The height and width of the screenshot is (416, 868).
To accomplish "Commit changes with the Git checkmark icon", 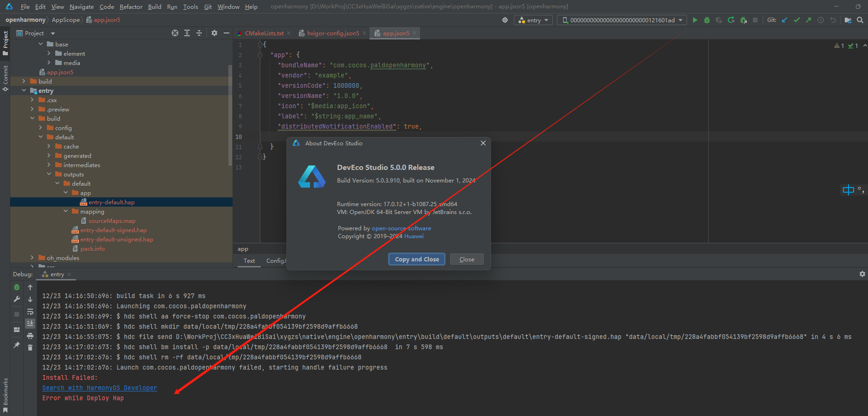I will click(x=797, y=20).
